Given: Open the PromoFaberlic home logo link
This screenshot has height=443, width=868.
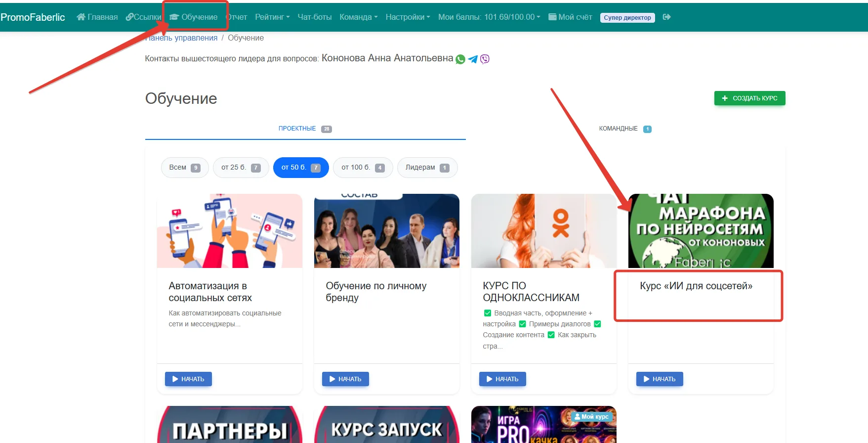Looking at the screenshot, I should pyautogui.click(x=33, y=17).
